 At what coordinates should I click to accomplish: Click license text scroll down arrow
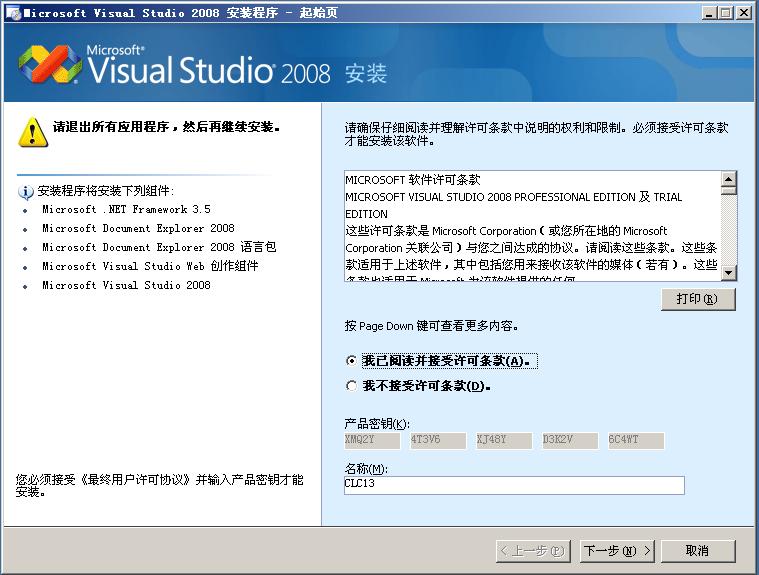[729, 273]
